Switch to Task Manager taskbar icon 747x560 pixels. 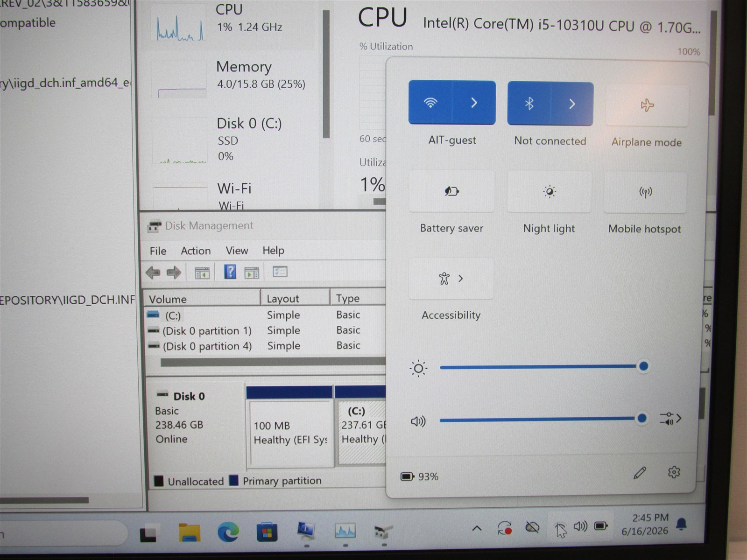[x=345, y=531]
